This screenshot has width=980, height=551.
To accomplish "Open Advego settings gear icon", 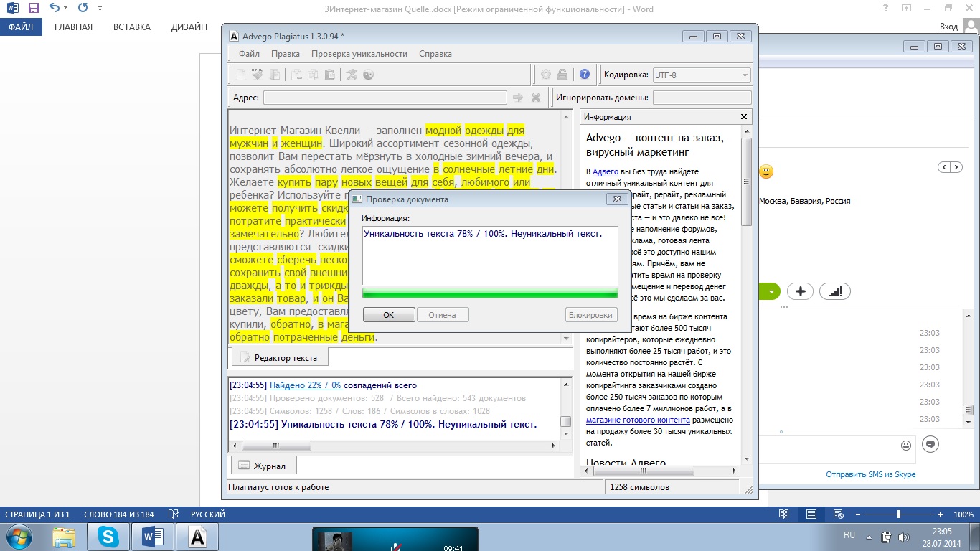I will pyautogui.click(x=546, y=75).
